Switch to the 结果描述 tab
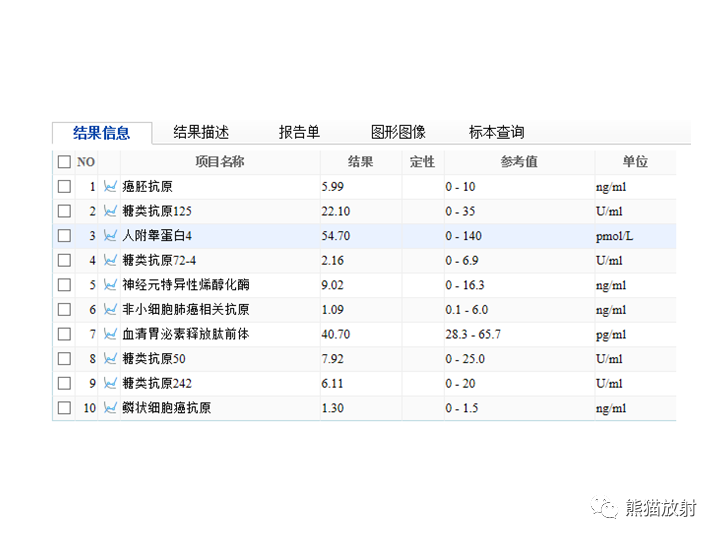The height and width of the screenshot is (540, 720). (x=201, y=132)
